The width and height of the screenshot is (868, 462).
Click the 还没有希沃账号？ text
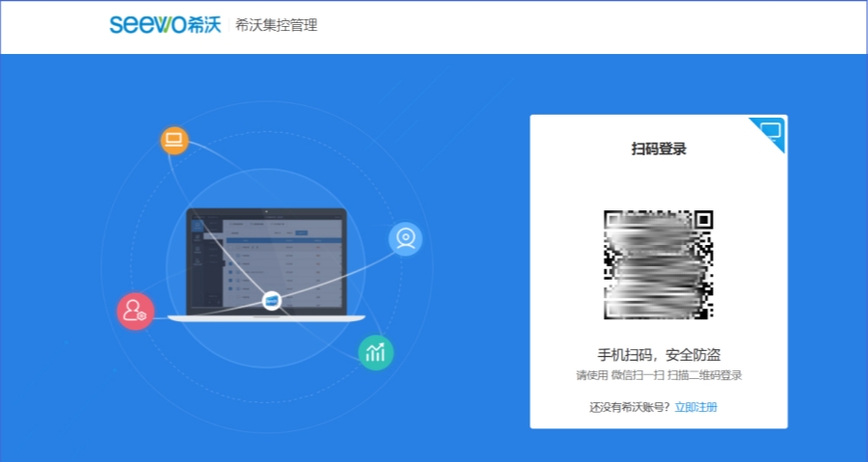tap(631, 408)
